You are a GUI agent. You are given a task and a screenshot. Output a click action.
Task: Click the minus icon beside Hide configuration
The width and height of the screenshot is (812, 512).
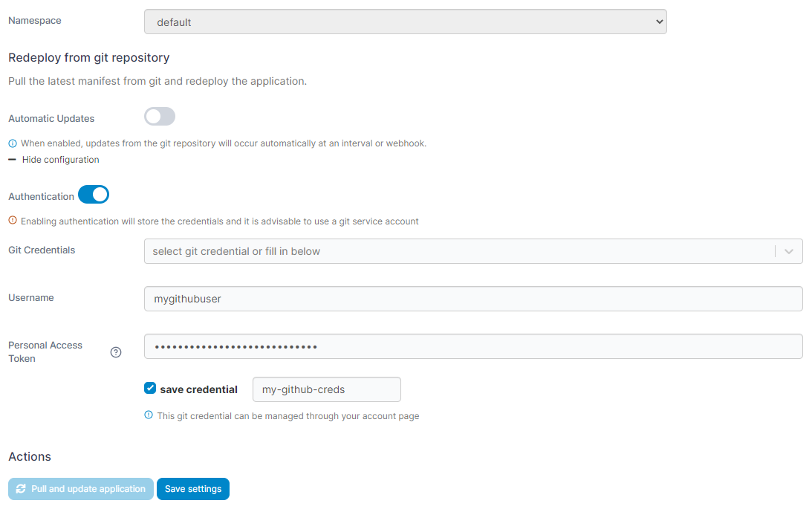pyautogui.click(x=12, y=160)
